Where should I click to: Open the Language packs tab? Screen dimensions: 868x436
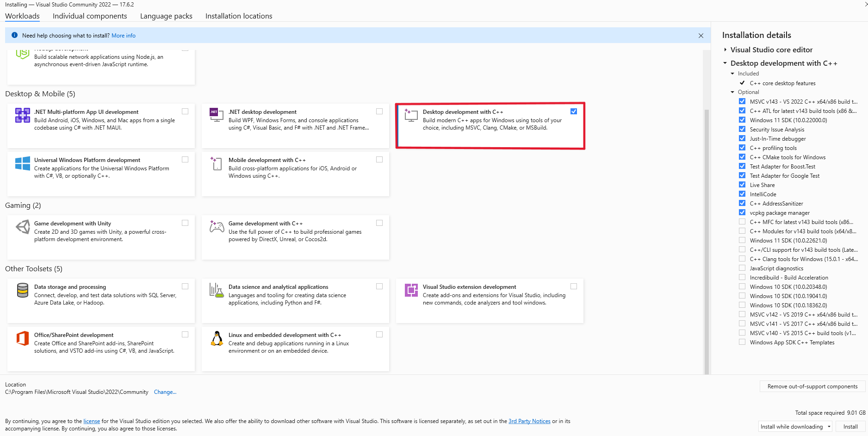[x=166, y=16]
